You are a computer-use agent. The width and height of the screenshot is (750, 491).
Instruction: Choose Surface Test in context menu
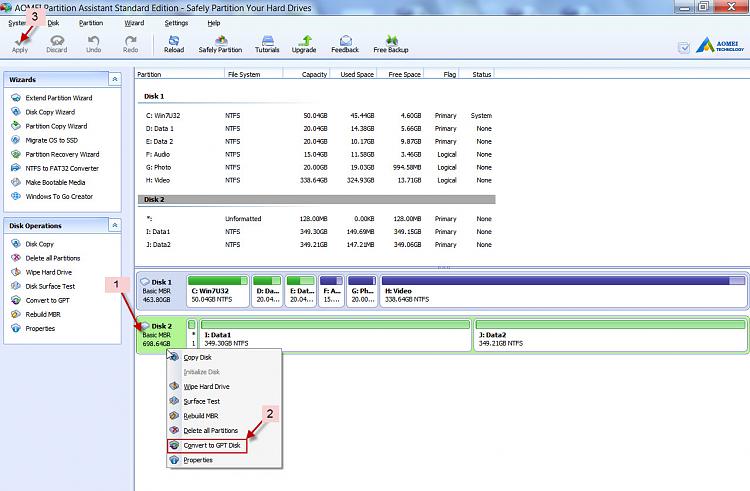point(224,401)
